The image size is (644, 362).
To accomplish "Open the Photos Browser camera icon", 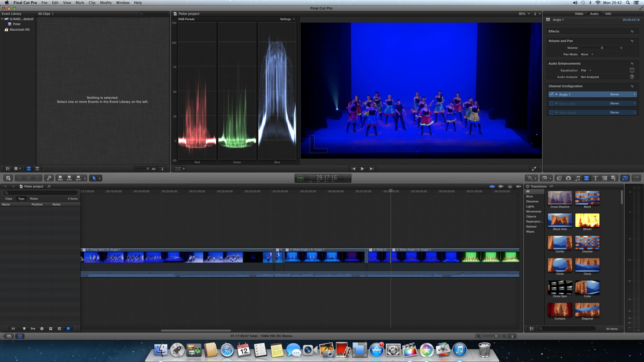I will click(568, 178).
